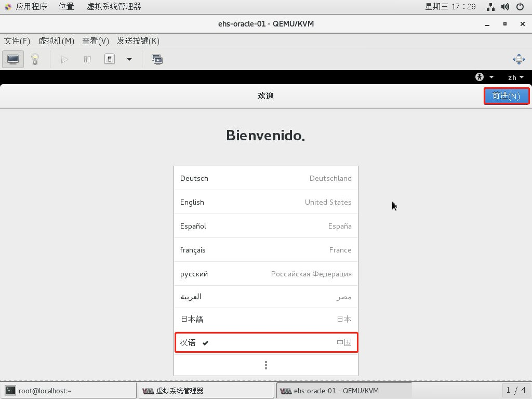Show more languages three-dots row
Screen dimensions: 532x399
coord(265,365)
